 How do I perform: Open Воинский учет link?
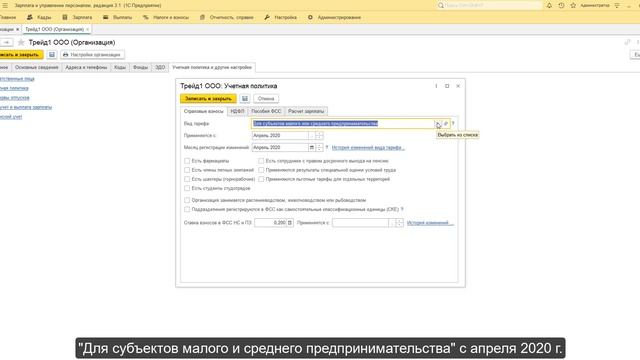click(11, 117)
